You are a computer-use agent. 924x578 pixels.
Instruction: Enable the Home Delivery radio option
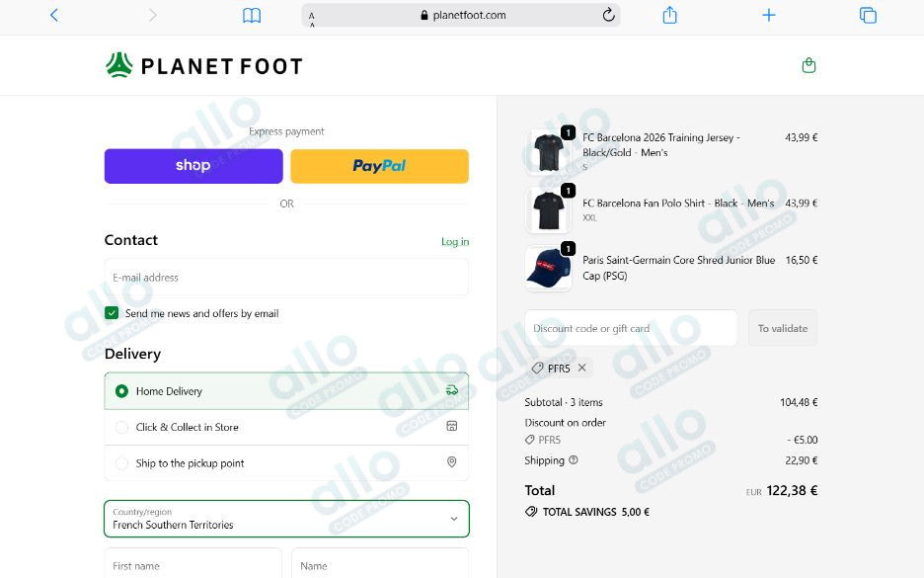coord(120,390)
